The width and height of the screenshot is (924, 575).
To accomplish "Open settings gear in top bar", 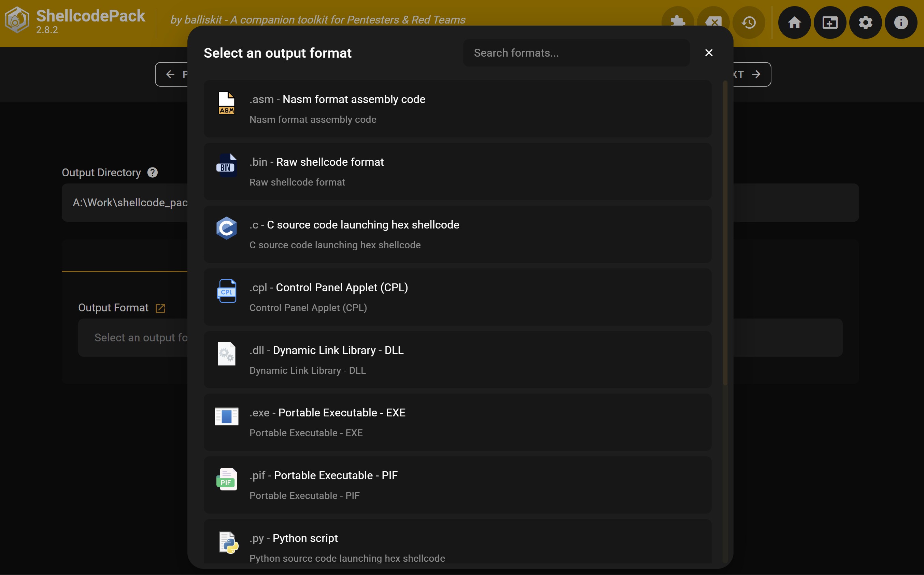I will pos(865,23).
